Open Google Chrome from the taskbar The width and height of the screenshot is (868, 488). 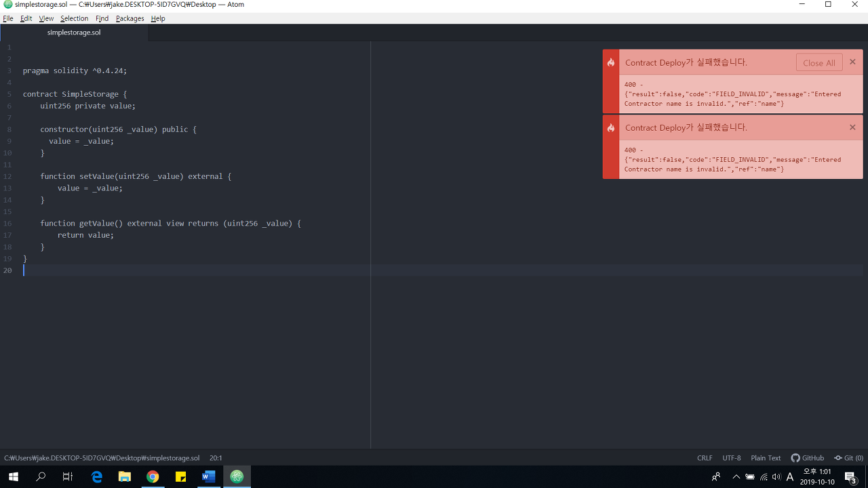click(153, 476)
